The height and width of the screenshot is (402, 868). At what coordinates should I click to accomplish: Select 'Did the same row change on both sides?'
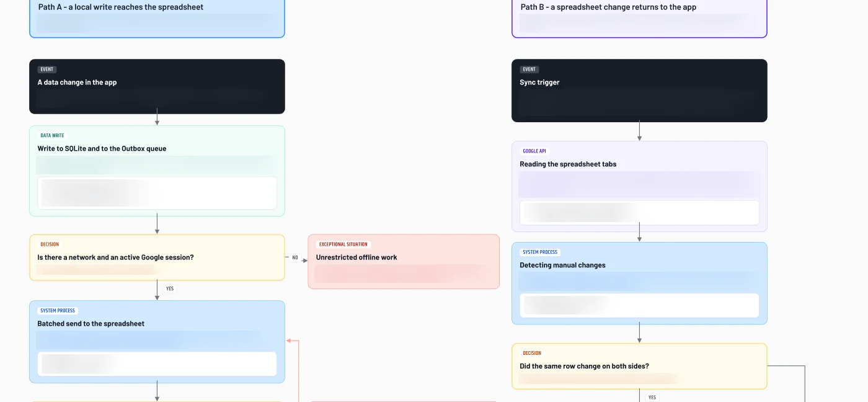point(639,367)
